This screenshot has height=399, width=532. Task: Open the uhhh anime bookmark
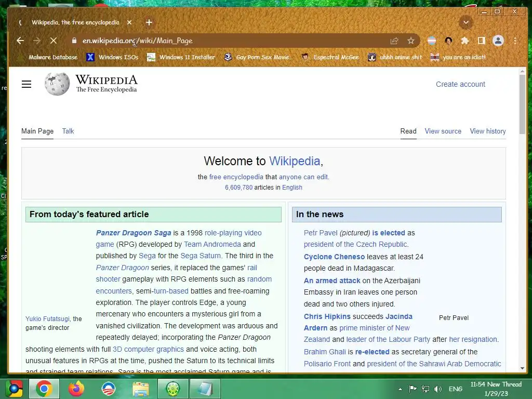click(395, 57)
